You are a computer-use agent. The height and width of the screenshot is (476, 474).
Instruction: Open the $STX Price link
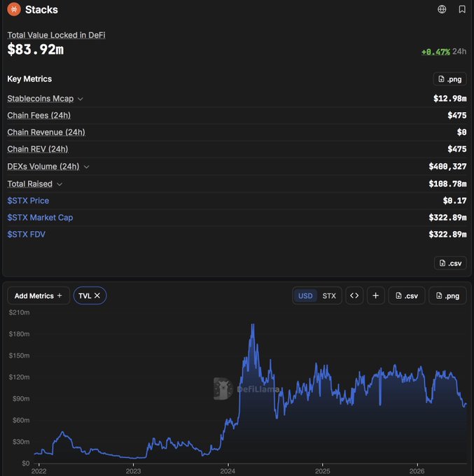[28, 201]
